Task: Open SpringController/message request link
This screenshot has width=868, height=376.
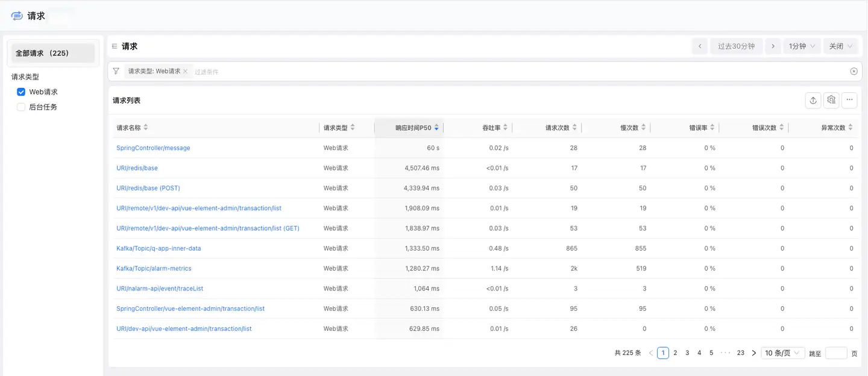Action: [x=153, y=148]
